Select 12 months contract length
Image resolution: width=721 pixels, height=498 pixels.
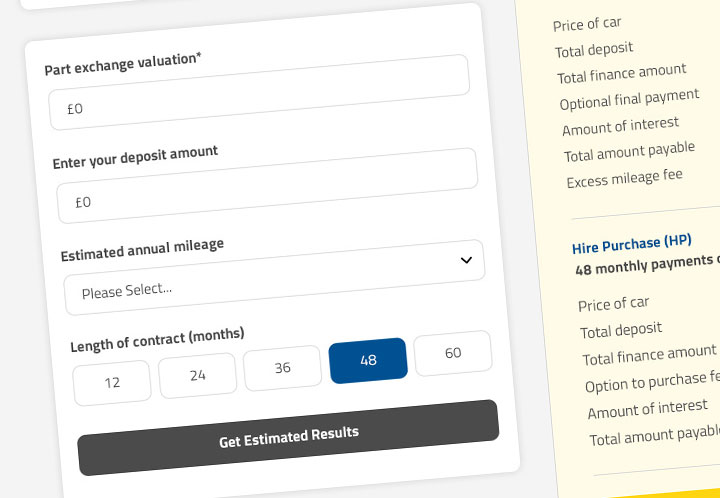click(x=112, y=383)
